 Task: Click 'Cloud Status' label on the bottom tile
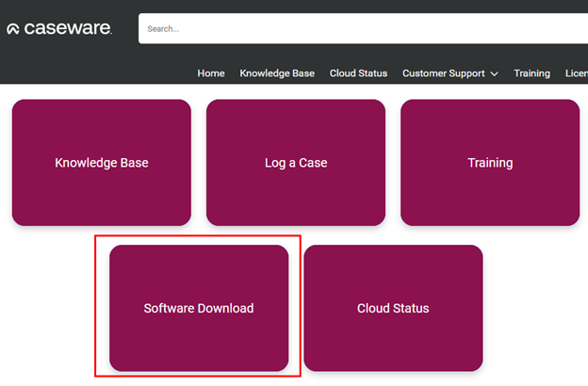(x=393, y=308)
